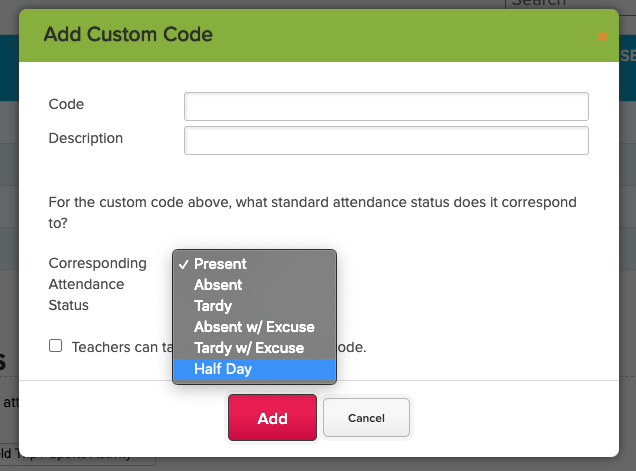Image resolution: width=636 pixels, height=471 pixels.
Task: Close the Add Custom Code dialog
Action: coord(602,36)
